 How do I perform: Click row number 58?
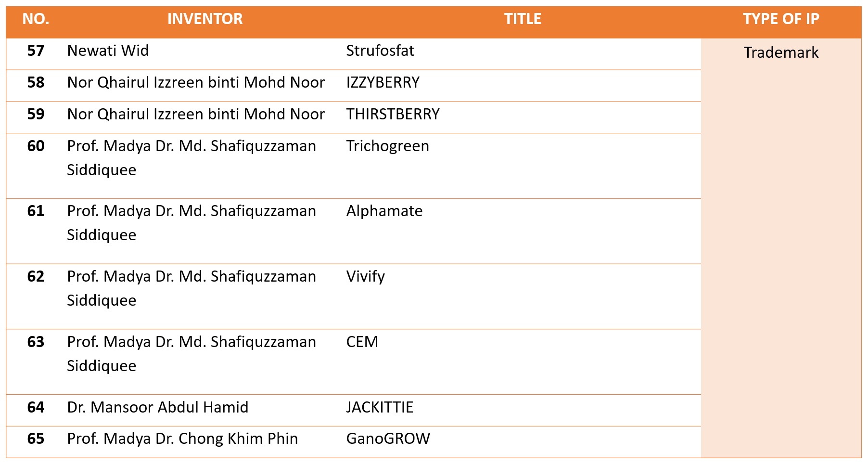coord(36,82)
